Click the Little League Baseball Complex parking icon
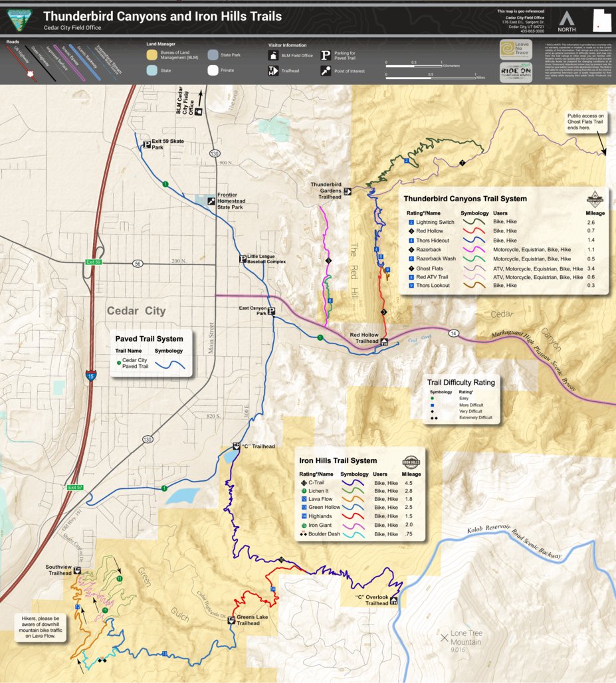The height and width of the screenshot is (683, 616). click(243, 258)
